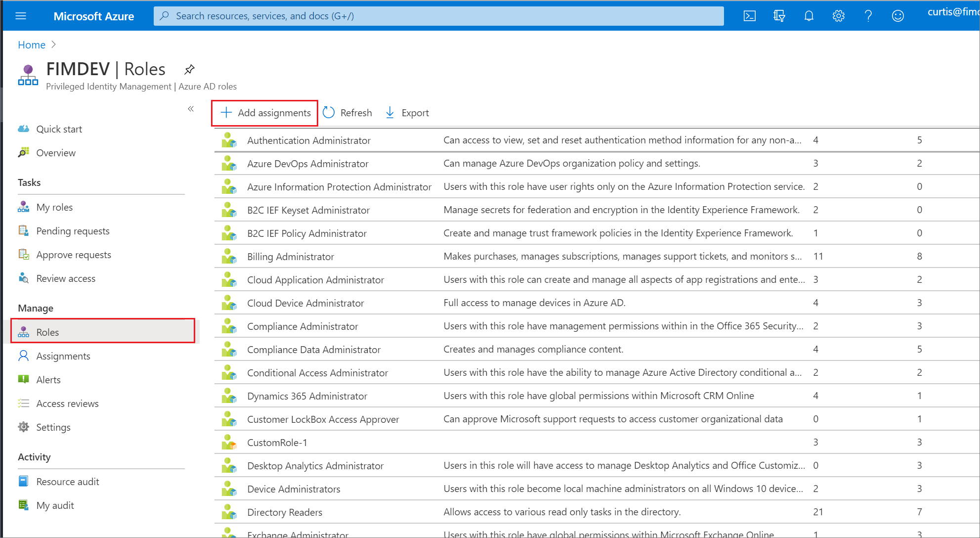980x538 pixels.
Task: Open Pending requests under Tasks
Action: (73, 230)
